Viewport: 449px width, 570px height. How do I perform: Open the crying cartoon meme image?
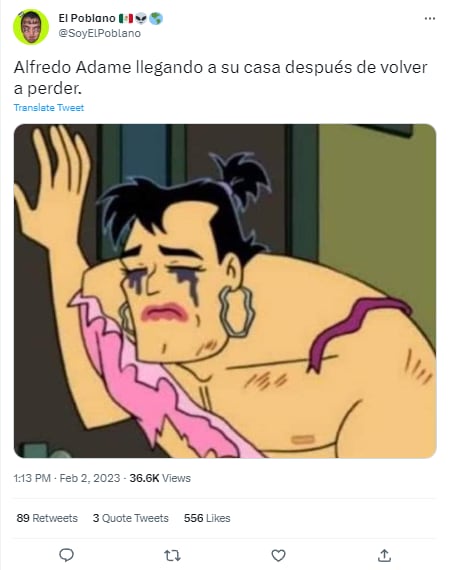(x=225, y=291)
